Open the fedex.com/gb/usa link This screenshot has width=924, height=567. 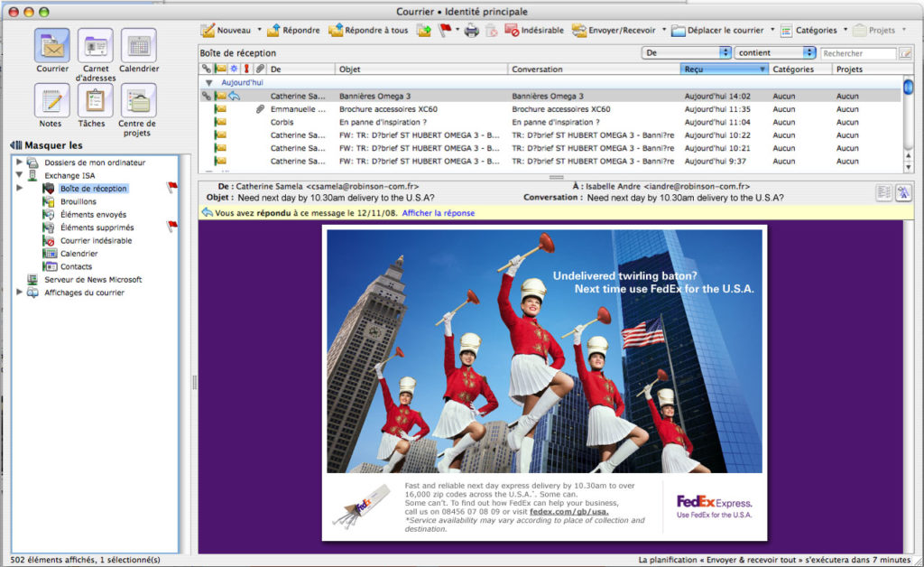[568, 512]
